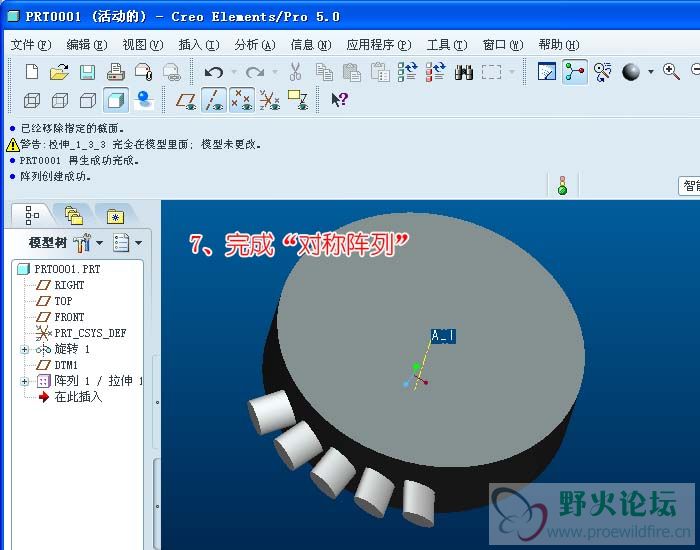
Task: Open undo history dropdown arrow
Action: pos(234,72)
